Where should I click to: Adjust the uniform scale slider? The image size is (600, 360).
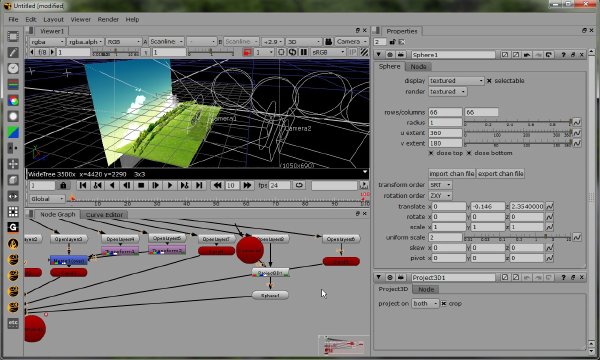pyautogui.click(x=518, y=237)
